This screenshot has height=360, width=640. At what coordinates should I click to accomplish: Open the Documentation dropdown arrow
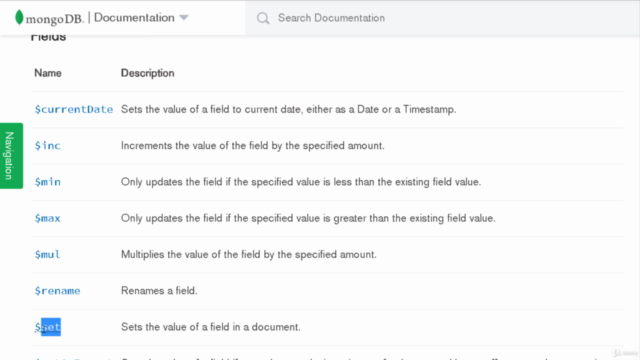pyautogui.click(x=184, y=18)
